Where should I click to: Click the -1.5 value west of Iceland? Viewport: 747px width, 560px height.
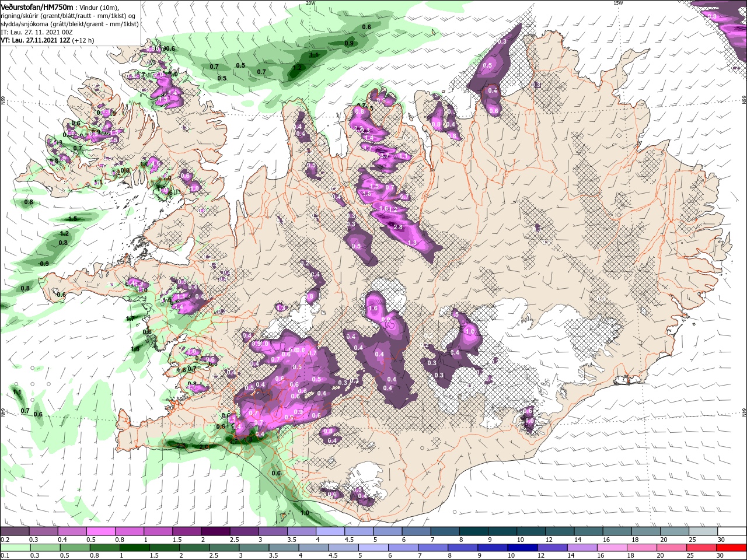[72, 219]
